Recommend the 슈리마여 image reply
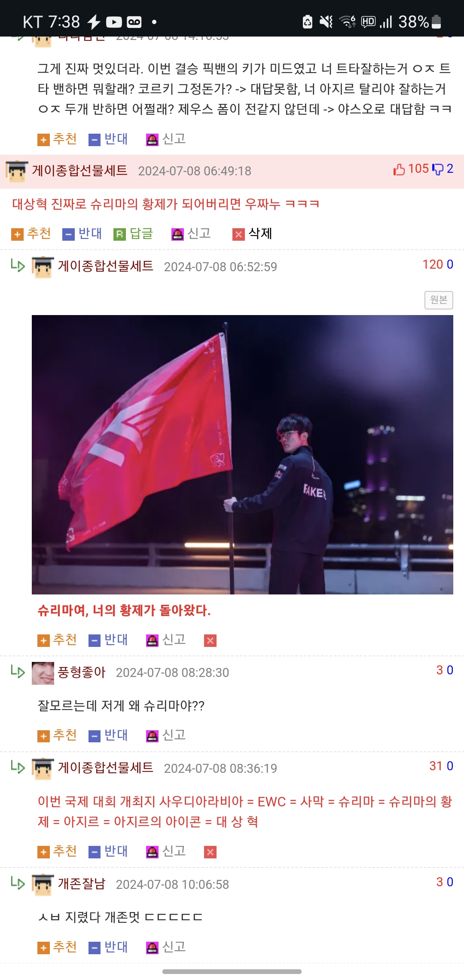Screen dimensions: 464x980 57,640
